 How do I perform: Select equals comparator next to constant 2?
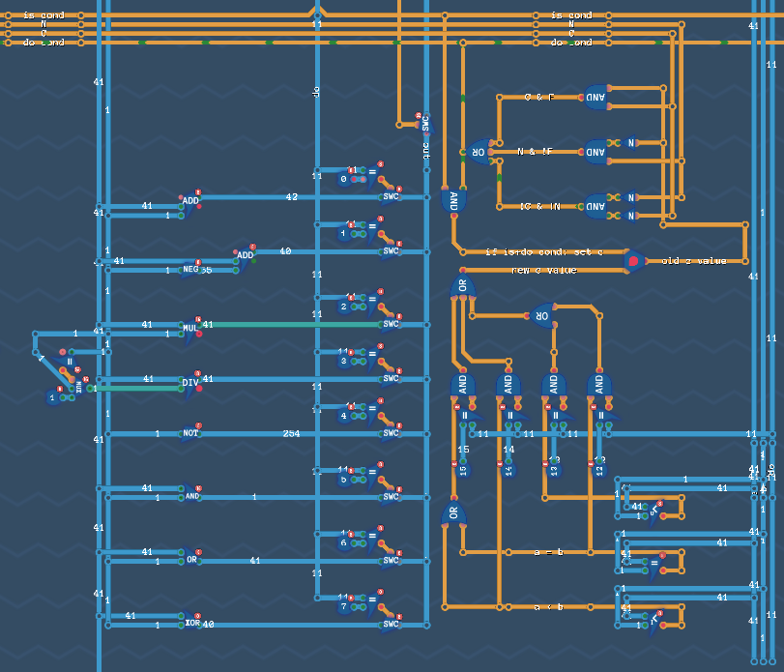tap(372, 300)
